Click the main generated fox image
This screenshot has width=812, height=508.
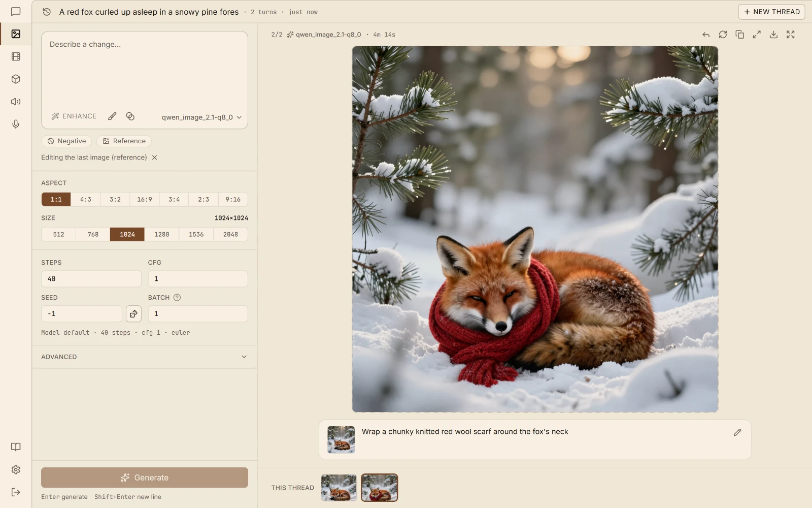535,229
